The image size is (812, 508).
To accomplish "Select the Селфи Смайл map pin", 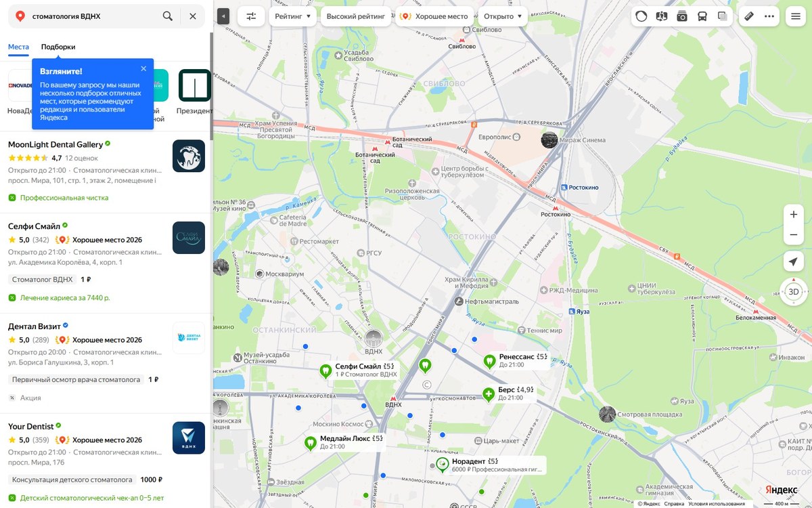I will tap(325, 371).
